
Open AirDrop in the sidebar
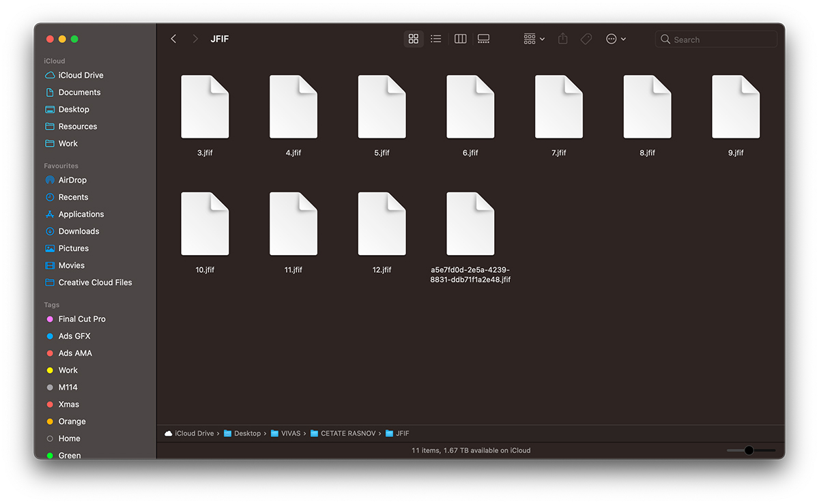coord(72,180)
